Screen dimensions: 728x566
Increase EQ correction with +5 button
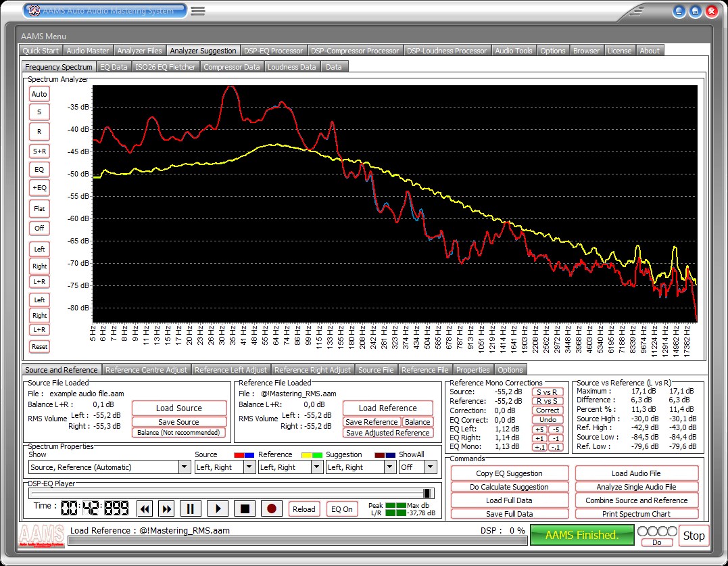coord(539,429)
